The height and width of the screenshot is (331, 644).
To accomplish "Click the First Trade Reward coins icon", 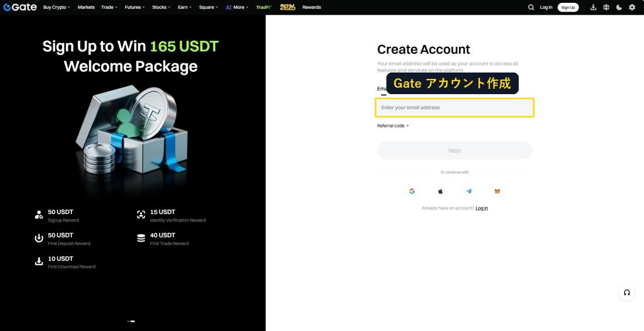I will click(141, 238).
